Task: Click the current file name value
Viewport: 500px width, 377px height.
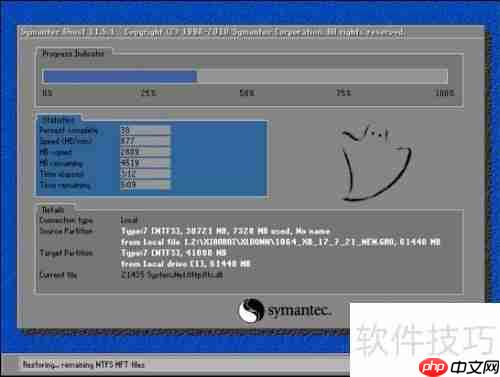Action: click(172, 275)
